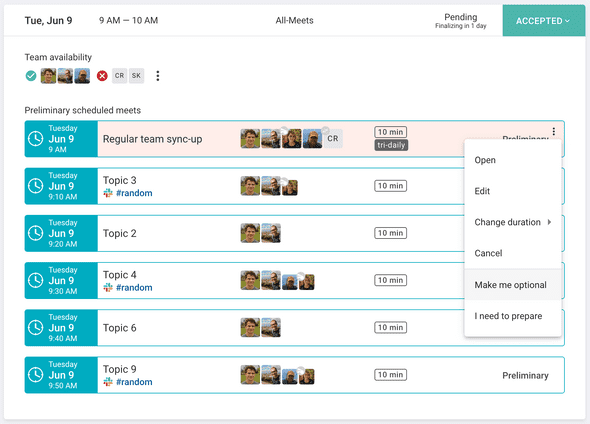Image resolution: width=590 pixels, height=424 pixels.
Task: Click the CR attendee badge on Regular team sync-up
Action: (333, 139)
